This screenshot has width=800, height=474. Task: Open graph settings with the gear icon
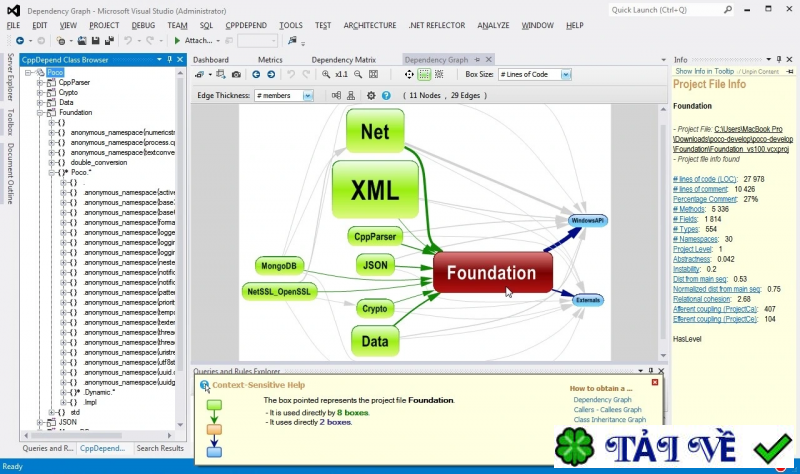pos(371,95)
